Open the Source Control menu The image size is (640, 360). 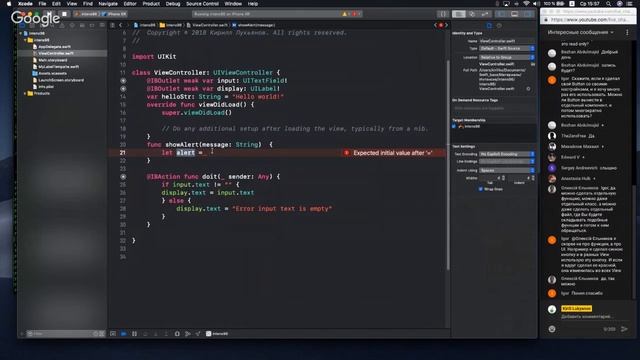(202, 4)
